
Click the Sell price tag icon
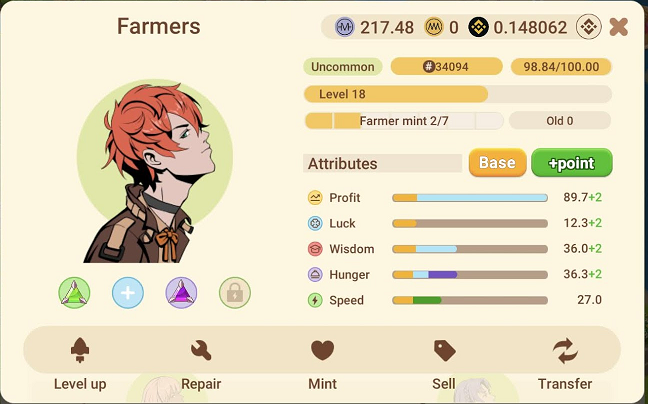point(444,351)
